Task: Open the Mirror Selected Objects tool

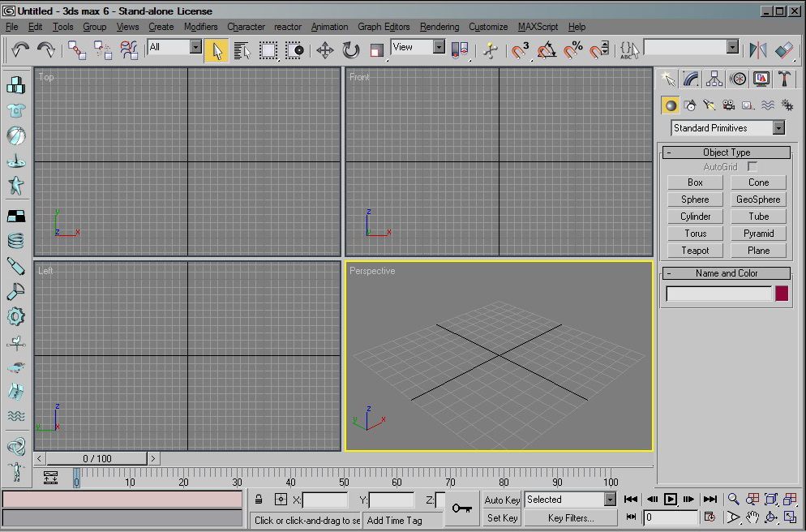Action: (x=758, y=50)
